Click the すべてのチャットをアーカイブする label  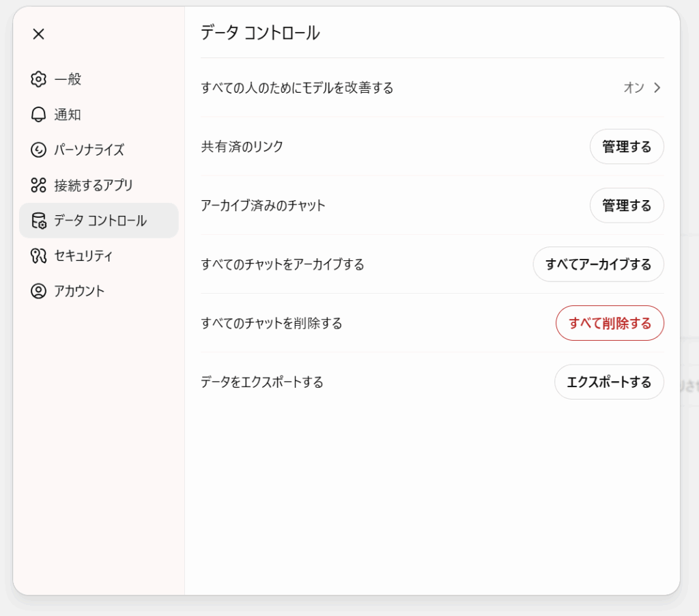click(283, 264)
